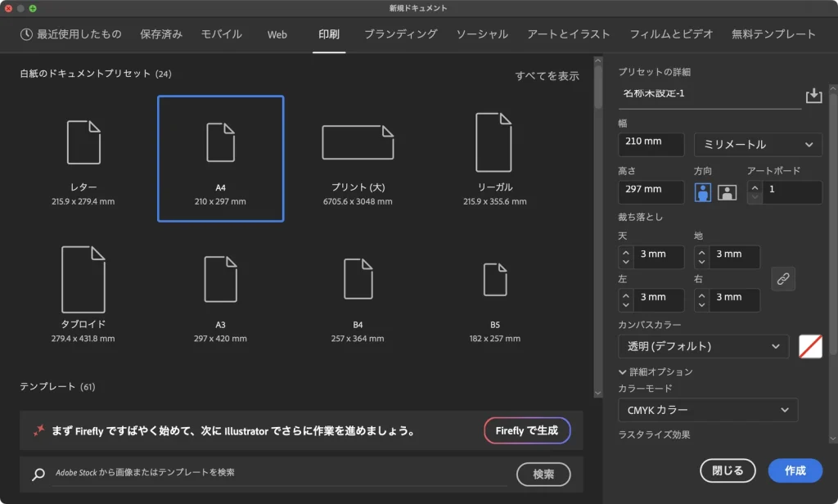Click the preset list scroll-up arrow
This screenshot has height=504, width=838.
pyautogui.click(x=598, y=61)
